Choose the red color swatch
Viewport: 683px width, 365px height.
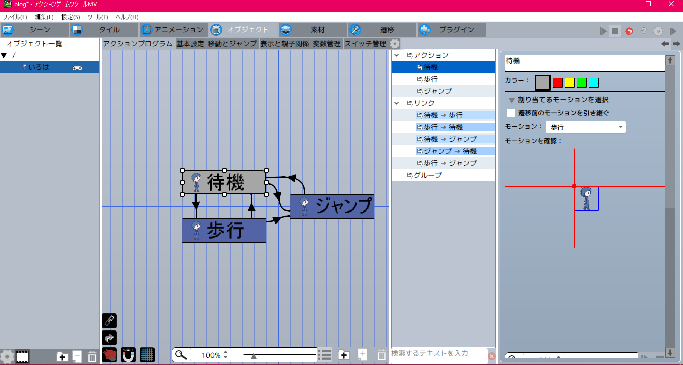point(557,82)
